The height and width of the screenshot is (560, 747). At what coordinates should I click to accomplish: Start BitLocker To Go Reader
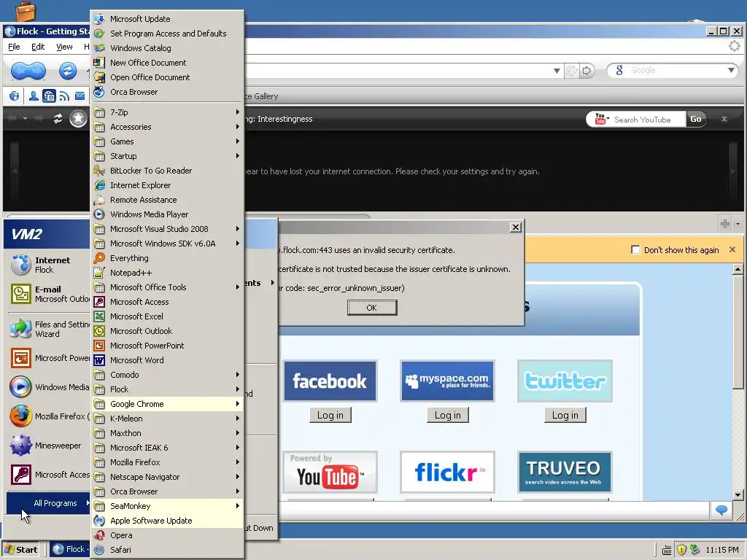[x=168, y=171]
